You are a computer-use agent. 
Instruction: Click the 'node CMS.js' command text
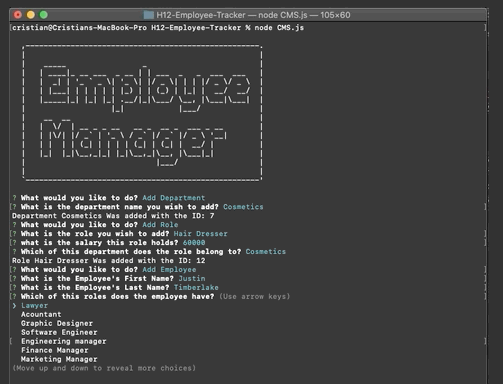[279, 28]
